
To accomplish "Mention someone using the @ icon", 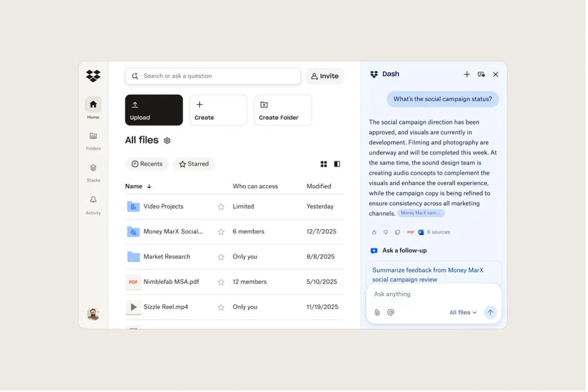I will tap(391, 312).
